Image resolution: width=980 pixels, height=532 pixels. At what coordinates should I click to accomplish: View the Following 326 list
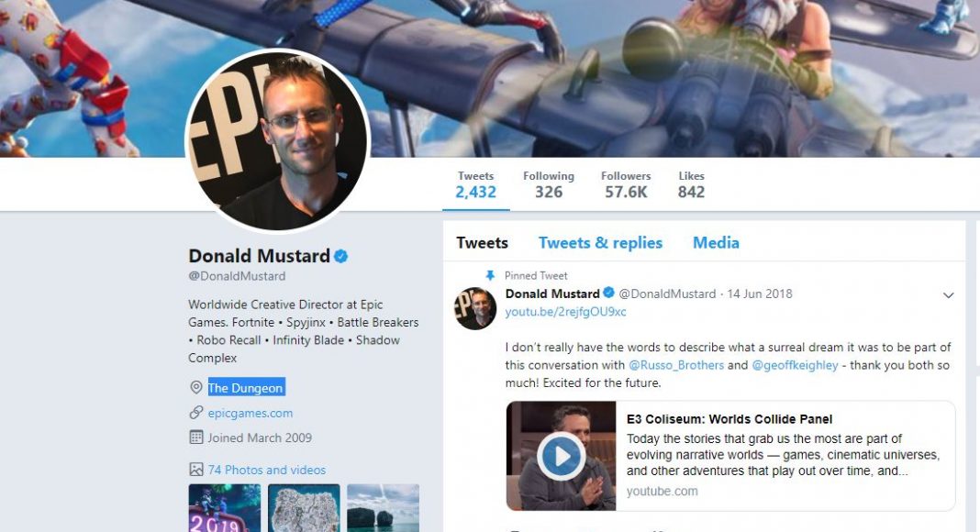point(549,185)
